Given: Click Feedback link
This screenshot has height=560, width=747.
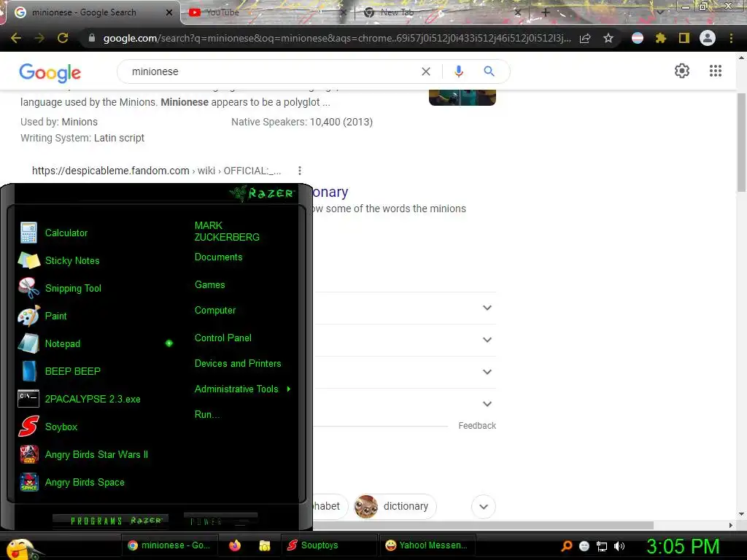Looking at the screenshot, I should (477, 426).
